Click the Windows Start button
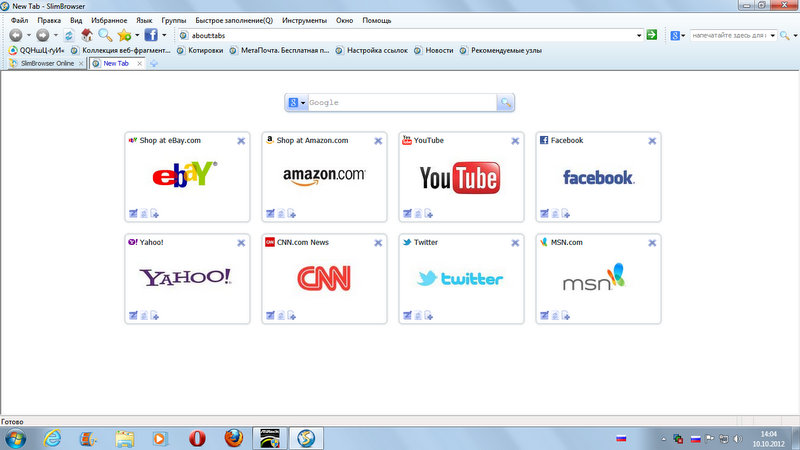The width and height of the screenshot is (800, 450). click(16, 438)
